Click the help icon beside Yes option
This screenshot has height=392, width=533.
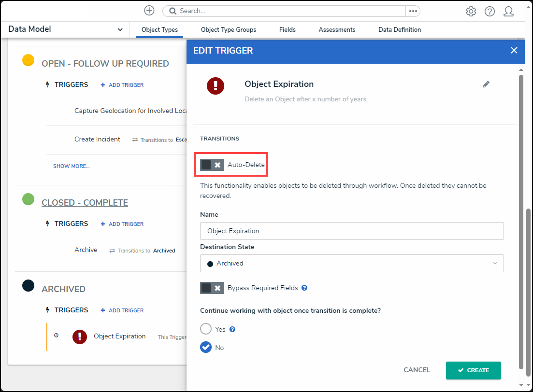[232, 329]
